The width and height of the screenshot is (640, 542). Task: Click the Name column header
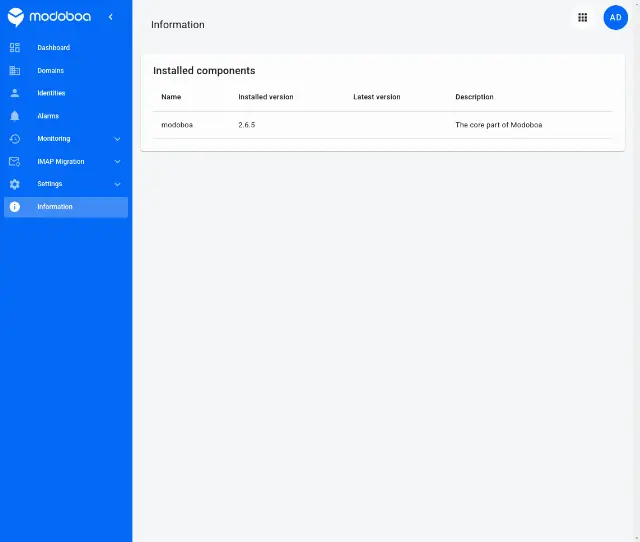point(171,97)
